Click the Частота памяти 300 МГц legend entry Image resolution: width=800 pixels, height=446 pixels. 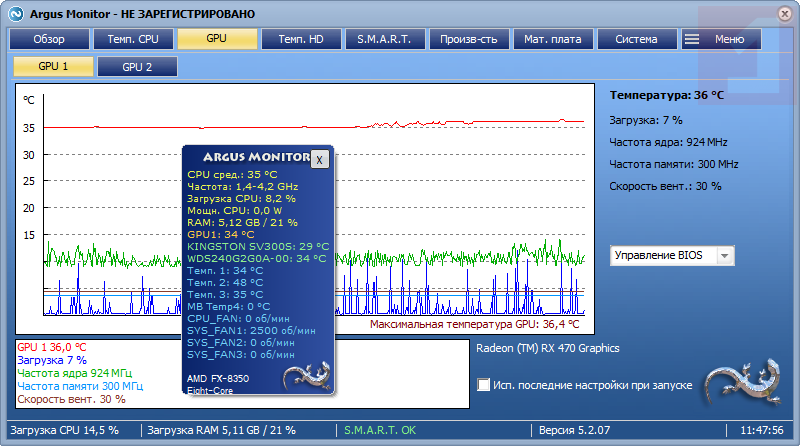click(x=80, y=386)
